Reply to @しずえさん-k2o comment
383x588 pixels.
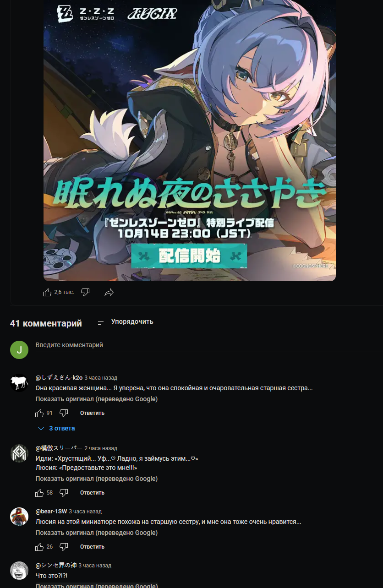tap(92, 413)
